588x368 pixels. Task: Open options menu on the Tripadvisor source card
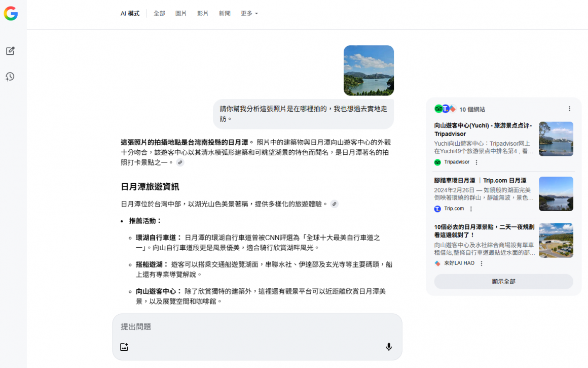475,162
